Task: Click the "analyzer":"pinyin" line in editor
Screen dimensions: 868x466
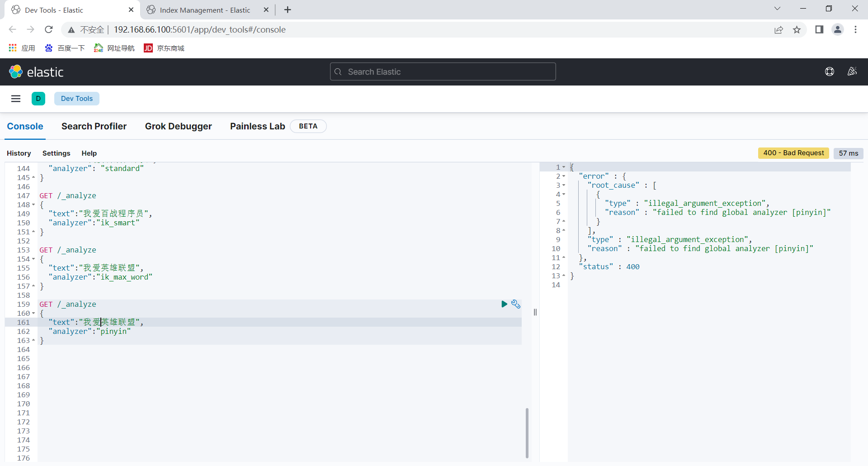Action: pos(90,331)
